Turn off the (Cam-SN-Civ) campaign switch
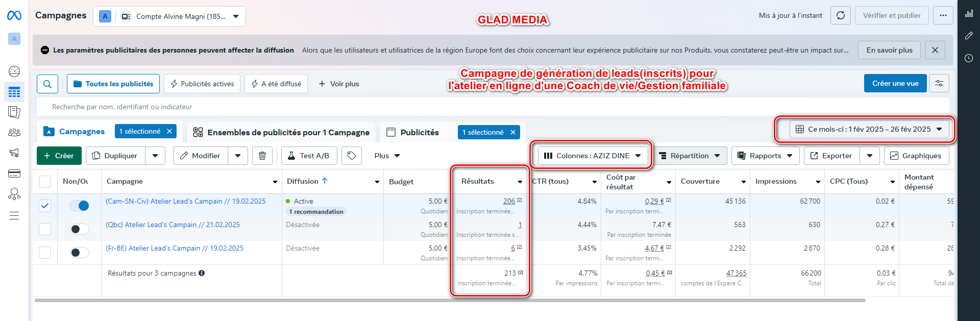Viewport: 980px width, 321px height. 80,206
